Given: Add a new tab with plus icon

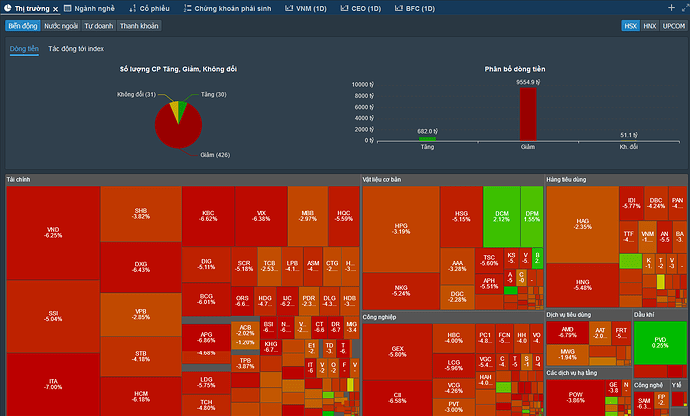Looking at the screenshot, I should pos(671,7).
